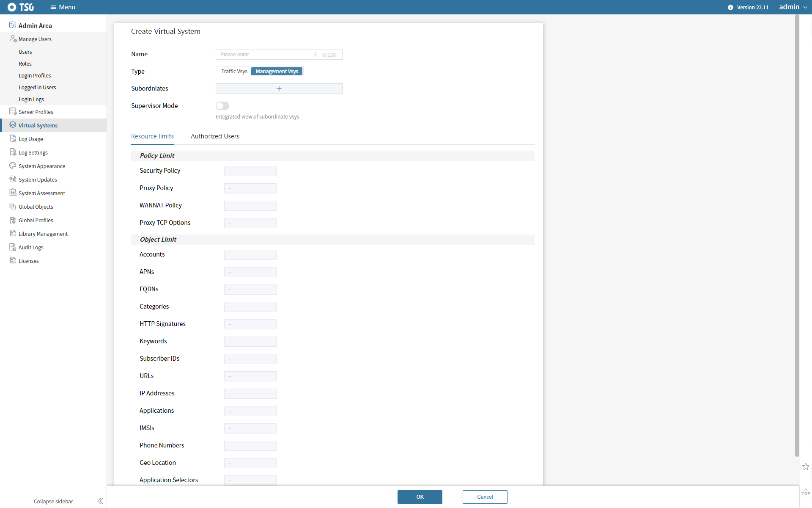Click the Licenses sidebar icon
The height and width of the screenshot is (508, 812).
click(13, 260)
